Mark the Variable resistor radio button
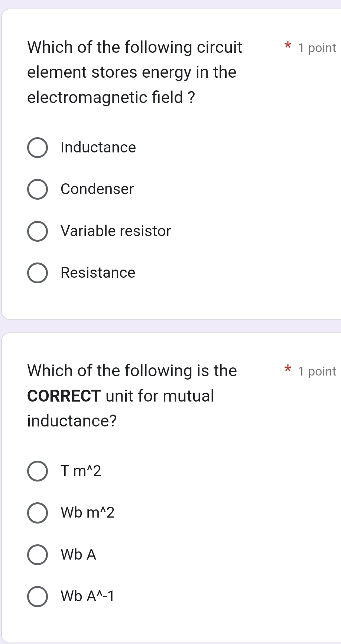Image resolution: width=341 pixels, height=644 pixels. [x=38, y=231]
